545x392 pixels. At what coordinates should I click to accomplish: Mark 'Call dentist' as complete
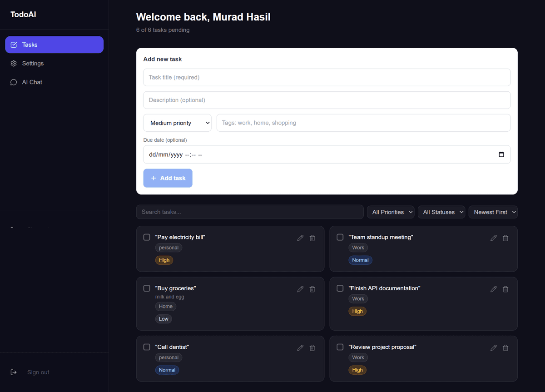(x=147, y=347)
